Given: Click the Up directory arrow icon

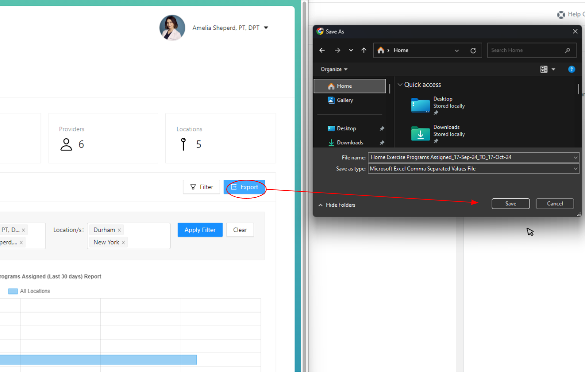Looking at the screenshot, I should [x=364, y=50].
